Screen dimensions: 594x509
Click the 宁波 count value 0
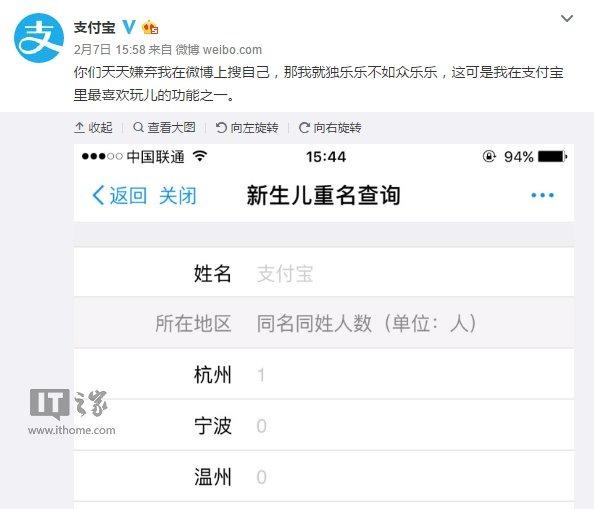pyautogui.click(x=261, y=426)
